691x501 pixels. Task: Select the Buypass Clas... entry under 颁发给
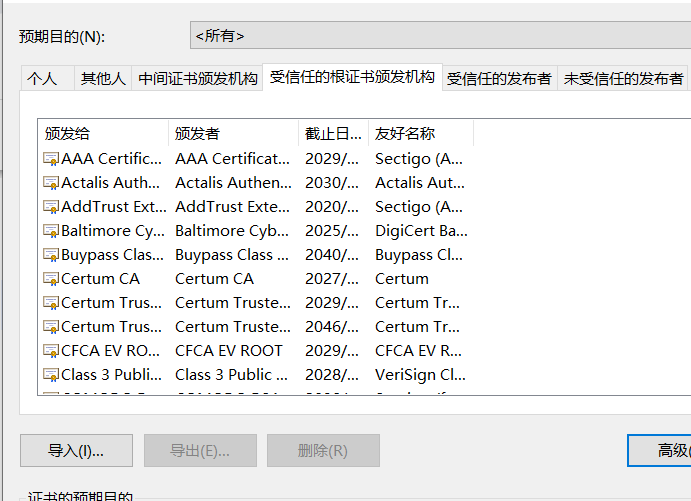click(x=112, y=255)
